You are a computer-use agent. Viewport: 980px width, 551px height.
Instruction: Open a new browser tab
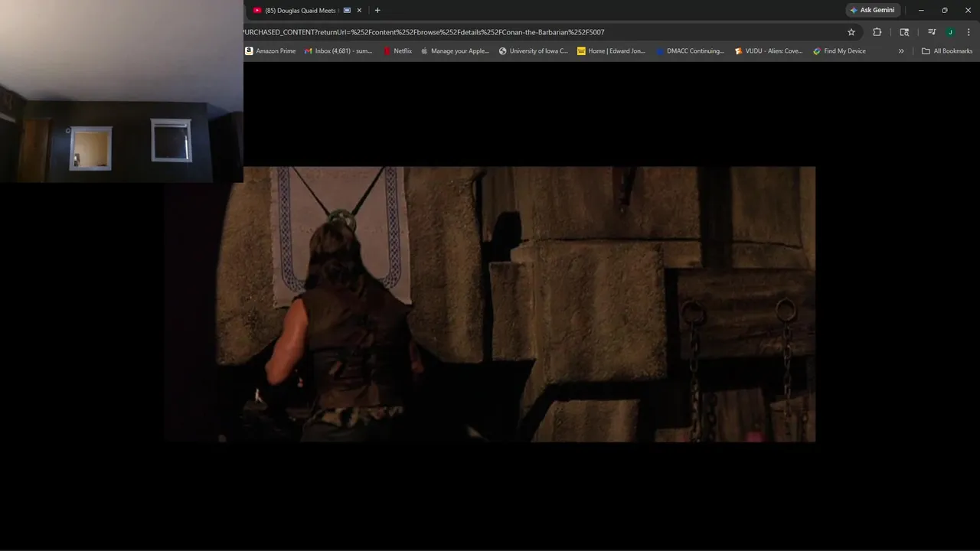(377, 11)
